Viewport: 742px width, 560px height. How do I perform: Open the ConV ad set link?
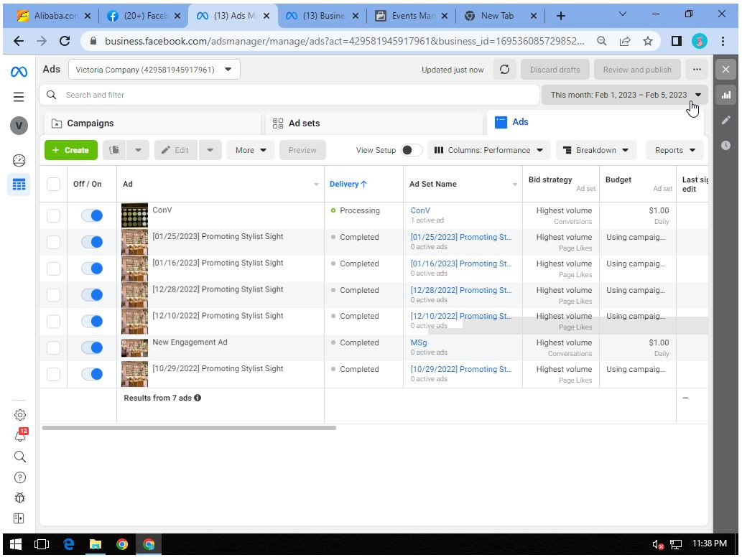click(420, 210)
